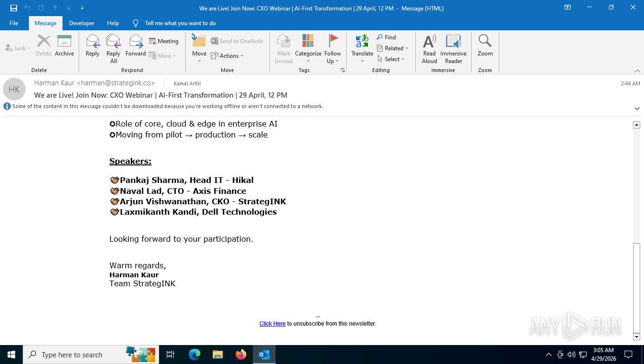The height and width of the screenshot is (364, 644).
Task: Expand the message header chevron
Action: [x=637, y=109]
